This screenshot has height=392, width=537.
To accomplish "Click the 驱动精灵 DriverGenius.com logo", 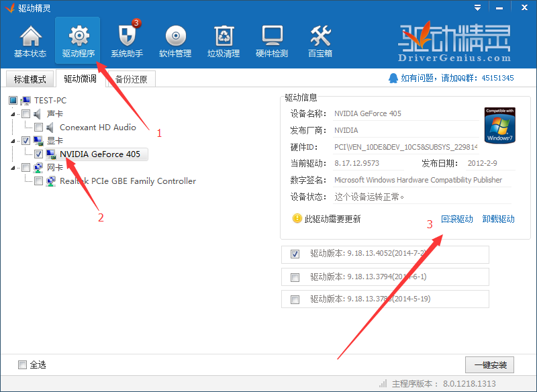I will tap(454, 42).
